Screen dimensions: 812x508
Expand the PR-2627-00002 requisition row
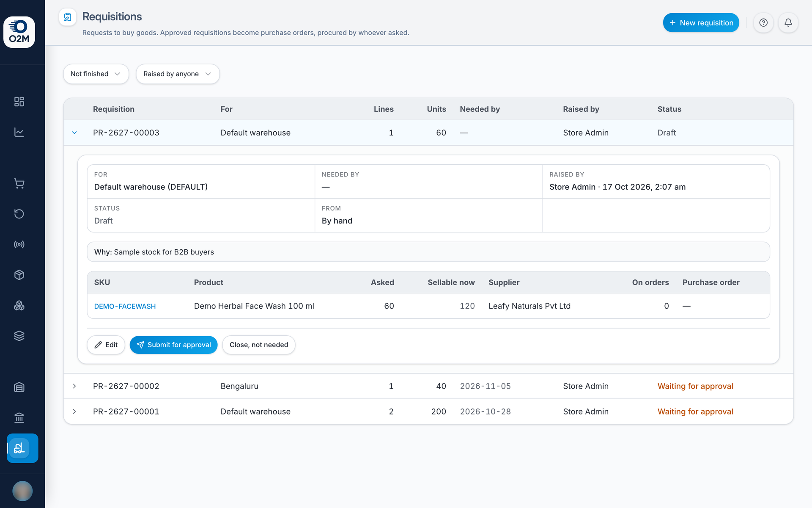[x=74, y=386]
